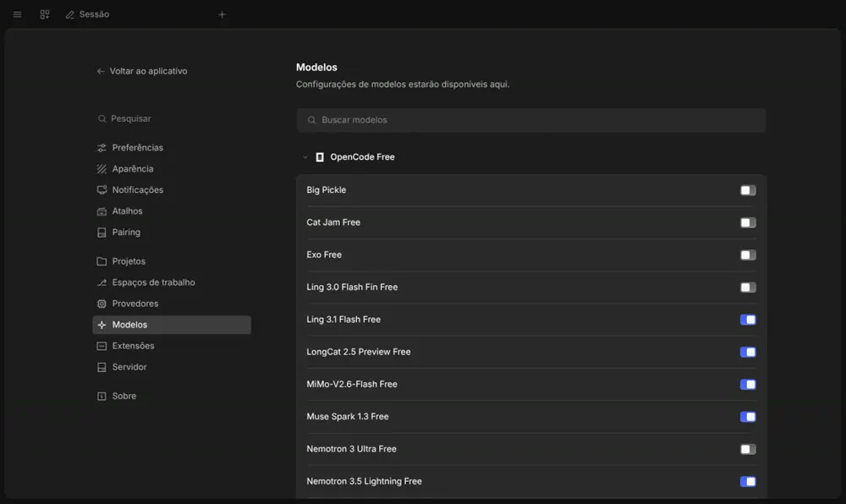Turn off LongCat 2.5 Preview Free
The height and width of the screenshot is (504, 846).
click(x=748, y=352)
